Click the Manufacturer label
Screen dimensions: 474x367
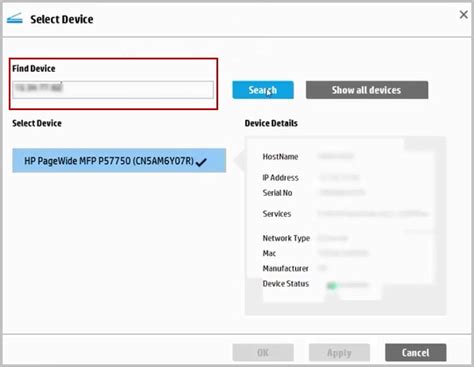click(286, 268)
